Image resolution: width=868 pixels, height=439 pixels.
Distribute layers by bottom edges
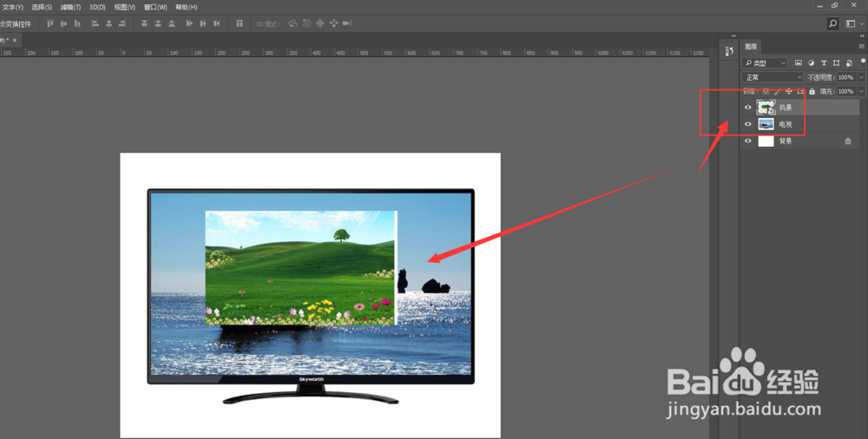172,23
